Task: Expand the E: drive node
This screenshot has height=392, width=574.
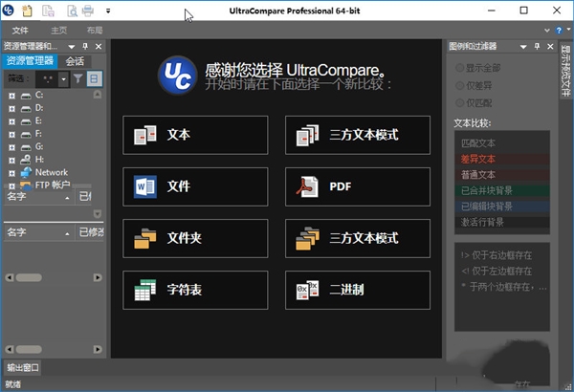Action: tap(11, 121)
